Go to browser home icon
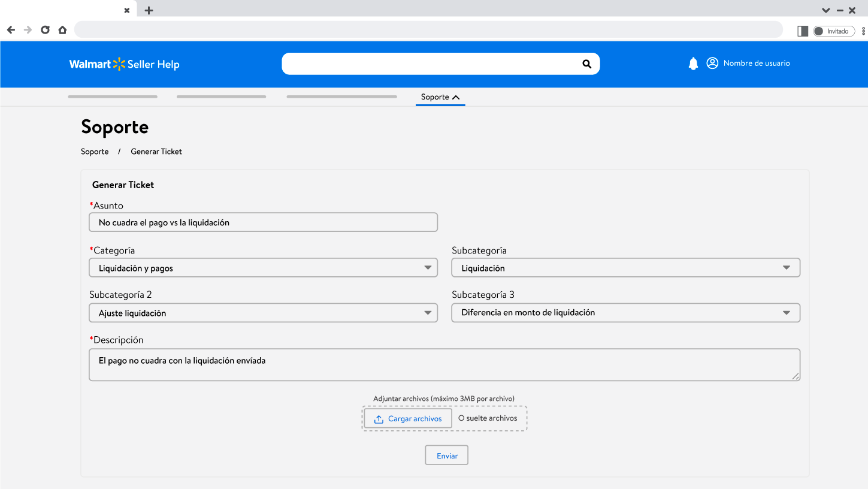Image resolution: width=868 pixels, height=489 pixels. (62, 30)
